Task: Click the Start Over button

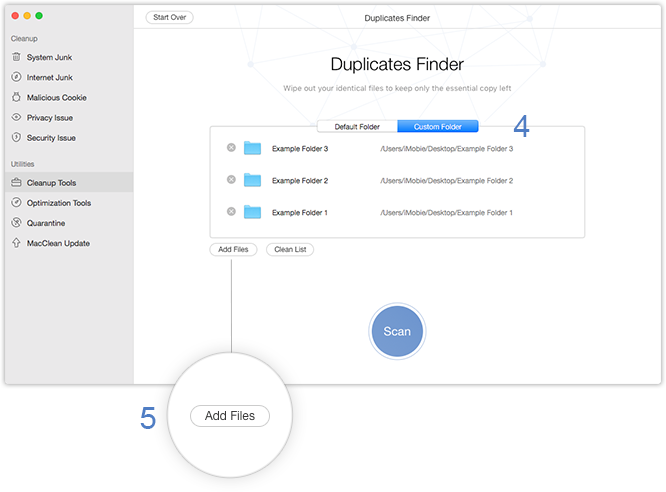Action: [x=169, y=17]
